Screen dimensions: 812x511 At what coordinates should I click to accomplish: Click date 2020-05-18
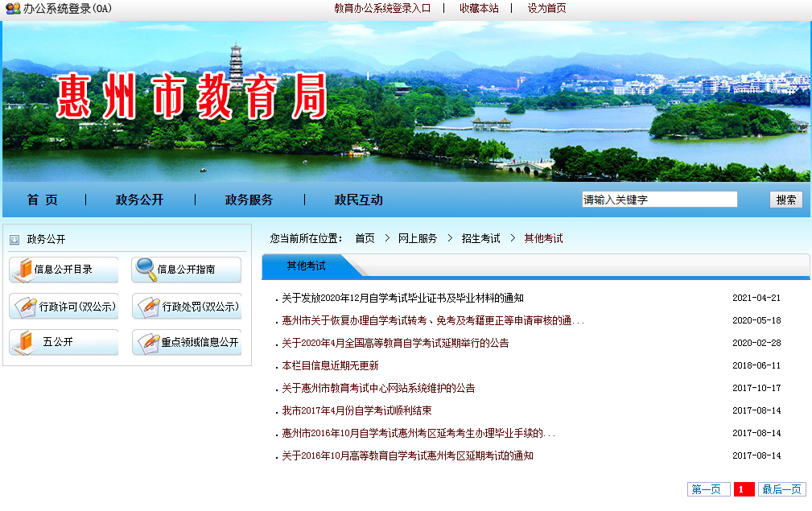point(756,320)
